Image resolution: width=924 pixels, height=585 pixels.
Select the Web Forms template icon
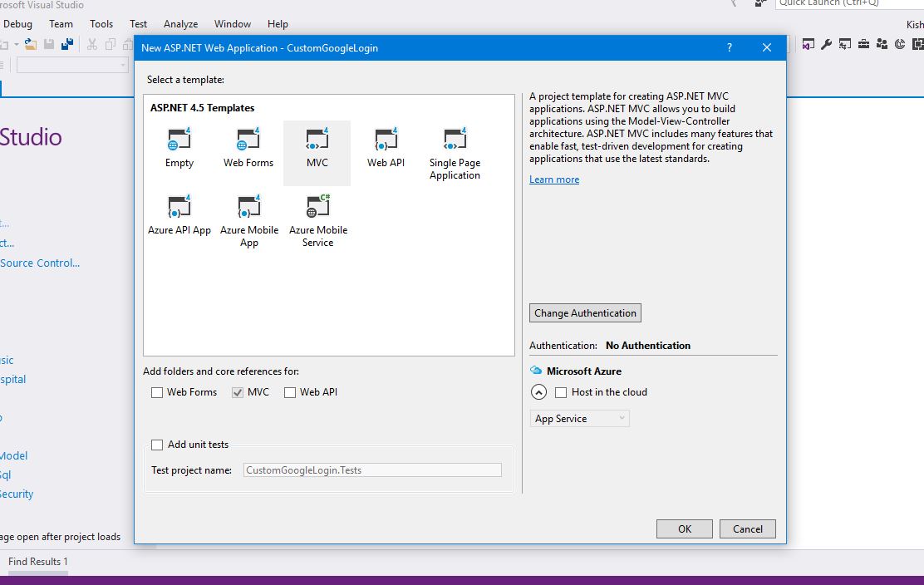[248, 139]
